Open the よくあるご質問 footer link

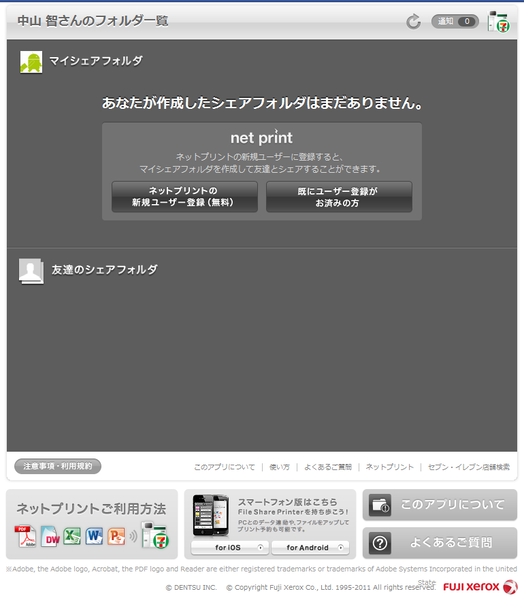pyautogui.click(x=328, y=467)
